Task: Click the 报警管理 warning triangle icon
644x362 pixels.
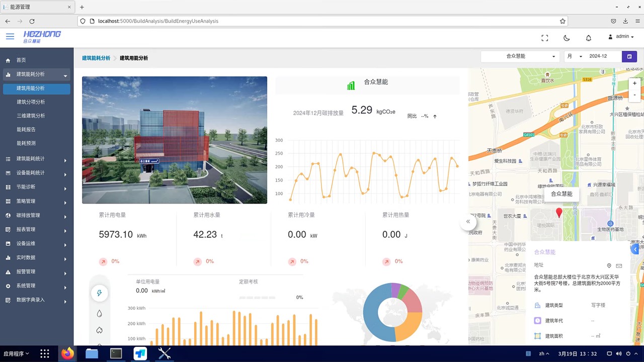Action: (x=8, y=272)
